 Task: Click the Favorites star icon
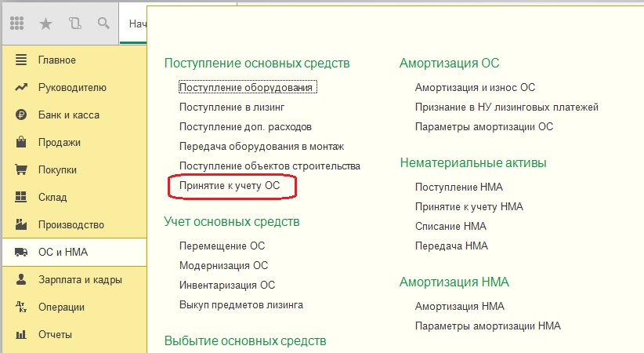(45, 24)
